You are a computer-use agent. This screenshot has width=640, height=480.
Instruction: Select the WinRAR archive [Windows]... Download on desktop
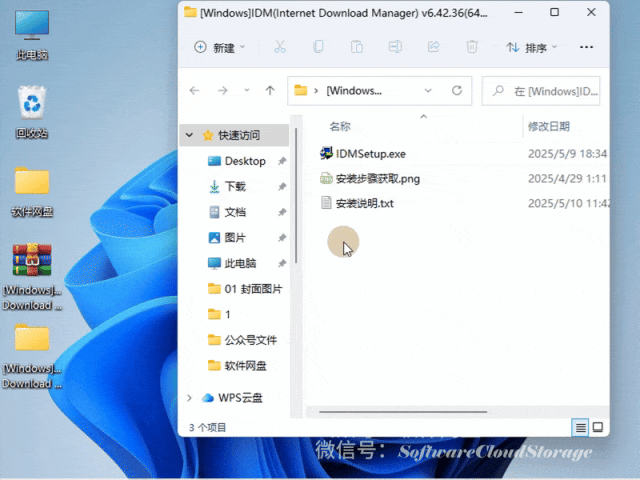[x=32, y=278]
